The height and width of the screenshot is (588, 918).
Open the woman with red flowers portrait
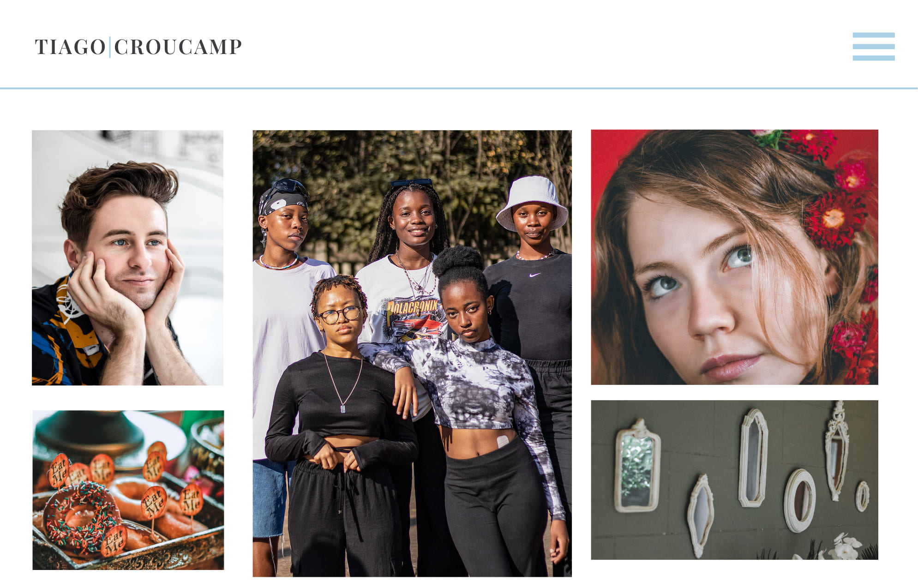coord(734,257)
